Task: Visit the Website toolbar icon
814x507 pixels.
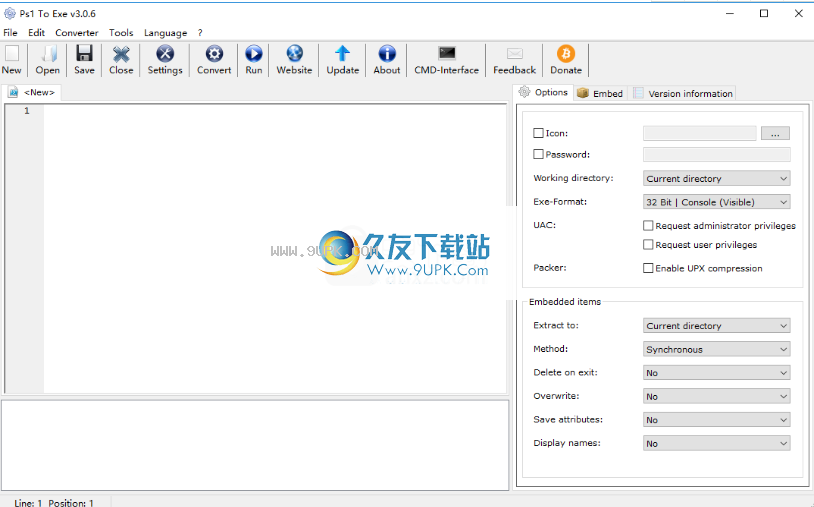Action: 294,53
